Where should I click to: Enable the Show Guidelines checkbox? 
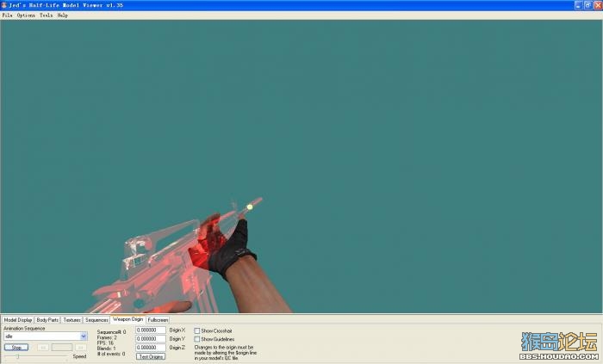coord(197,339)
